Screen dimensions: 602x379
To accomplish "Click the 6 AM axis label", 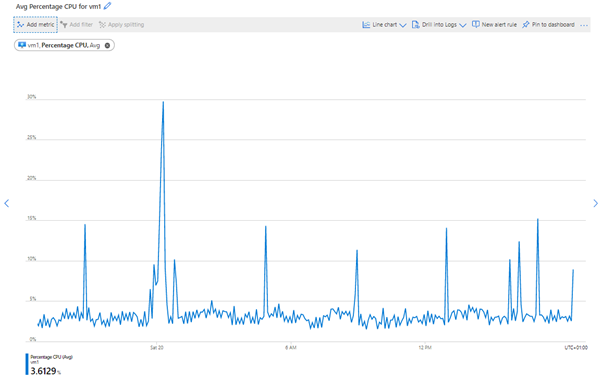I will (x=291, y=348).
